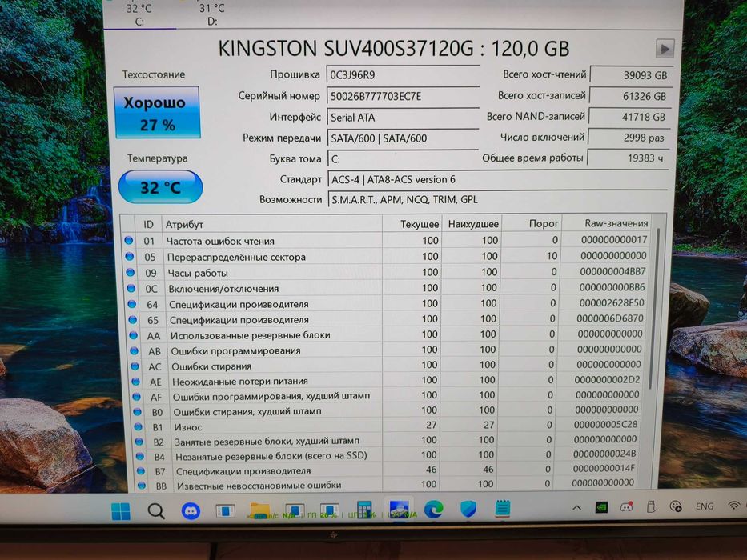Viewport: 747px width, 560px height.
Task: Click the total NAND writes value '41718 GB'
Action: 629,117
